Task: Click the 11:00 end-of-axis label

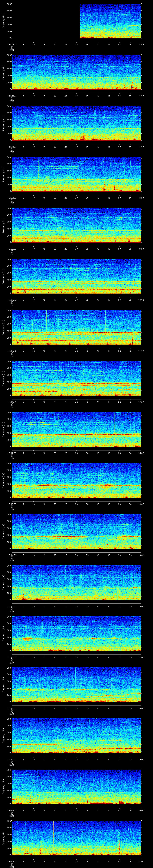Action: [x=141, y=351]
